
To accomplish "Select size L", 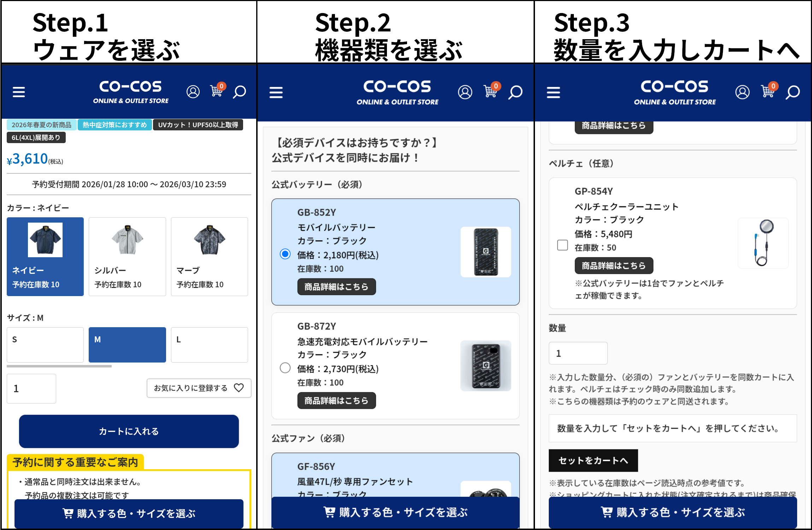I will tap(210, 344).
